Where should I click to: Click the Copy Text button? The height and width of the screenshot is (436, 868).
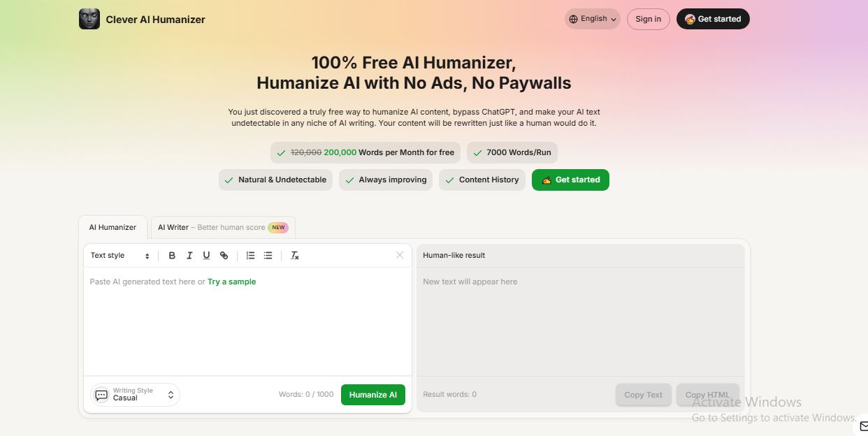643,395
